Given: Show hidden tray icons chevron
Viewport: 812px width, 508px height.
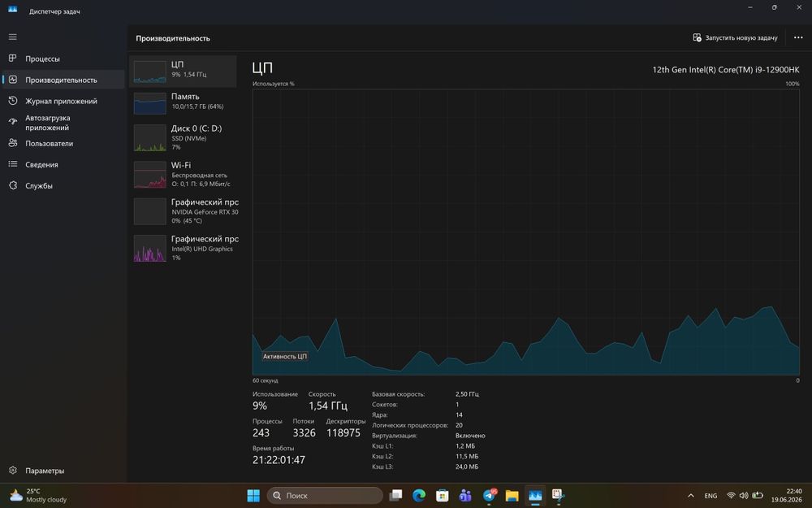Looking at the screenshot, I should tap(690, 496).
